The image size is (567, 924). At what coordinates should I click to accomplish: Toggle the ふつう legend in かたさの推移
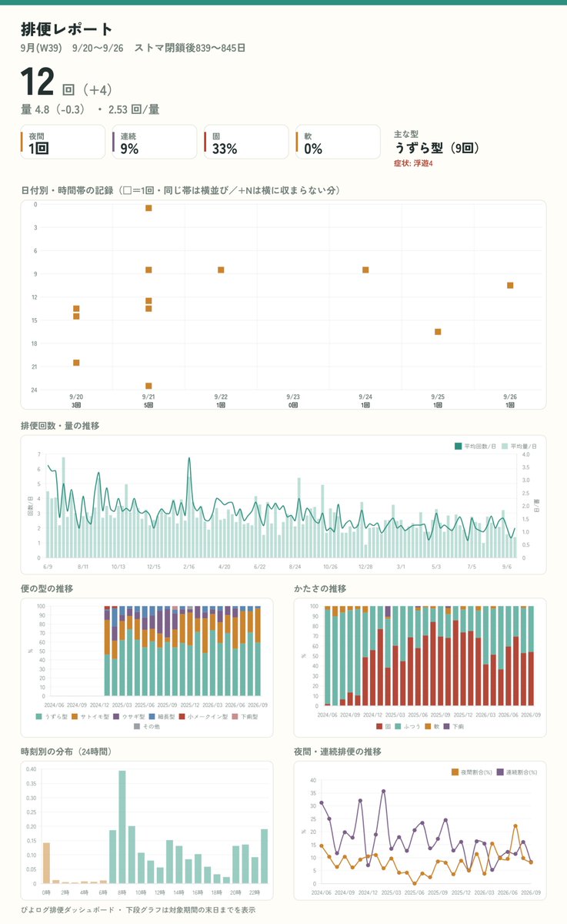pyautogui.click(x=408, y=726)
